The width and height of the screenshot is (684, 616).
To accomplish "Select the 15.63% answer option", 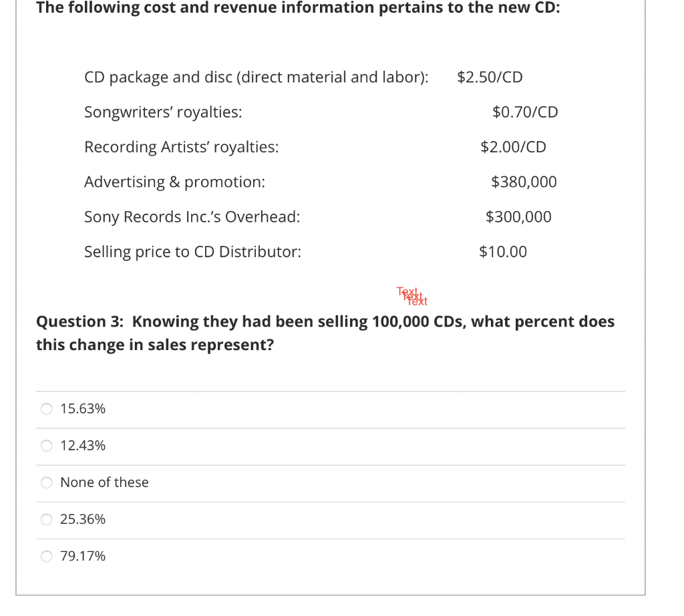I will pyautogui.click(x=46, y=409).
